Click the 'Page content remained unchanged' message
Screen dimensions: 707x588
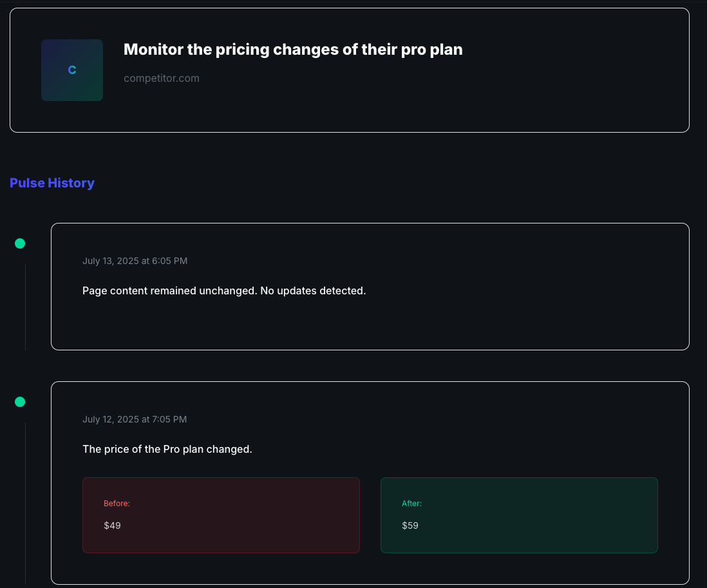click(224, 290)
